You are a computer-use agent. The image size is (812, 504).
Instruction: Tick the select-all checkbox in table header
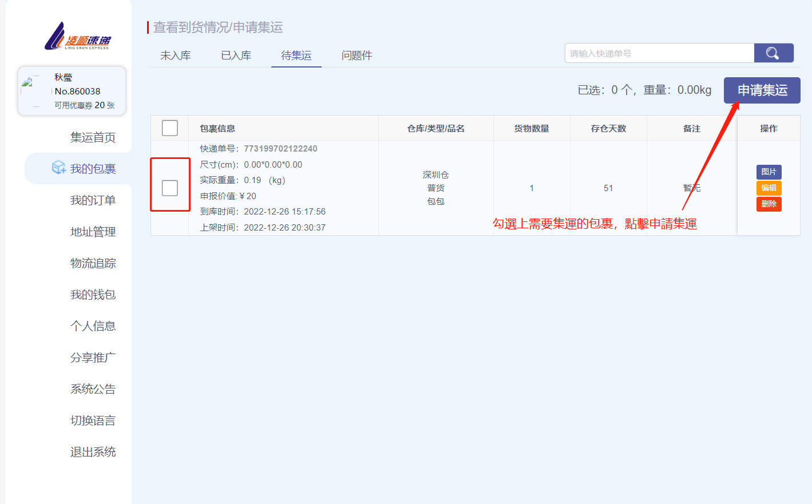point(170,128)
